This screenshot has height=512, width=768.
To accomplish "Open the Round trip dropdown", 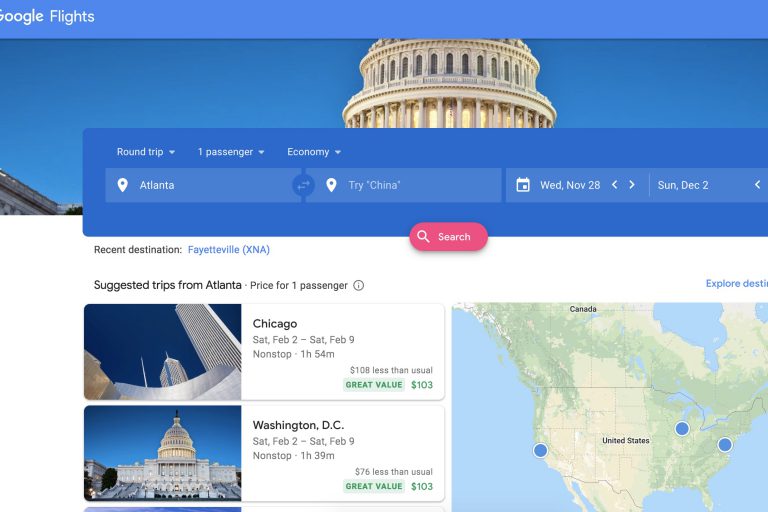I will pyautogui.click(x=145, y=152).
